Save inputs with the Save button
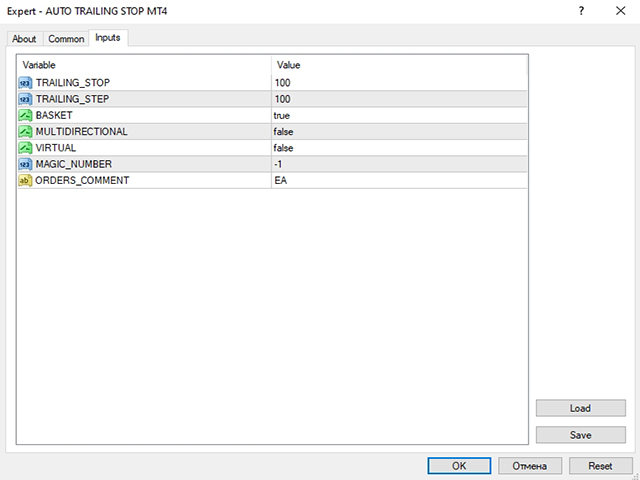 580,435
